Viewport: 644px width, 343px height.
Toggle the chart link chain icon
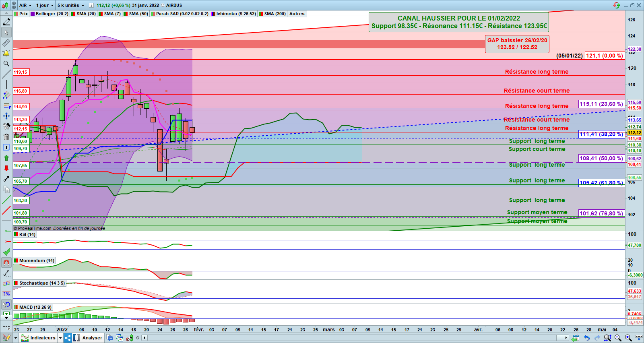[14, 5]
